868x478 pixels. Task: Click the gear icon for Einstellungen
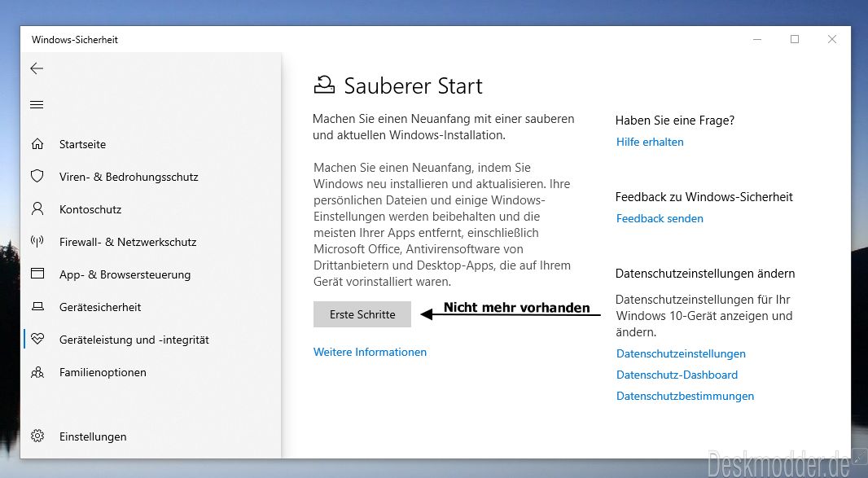coord(37,436)
